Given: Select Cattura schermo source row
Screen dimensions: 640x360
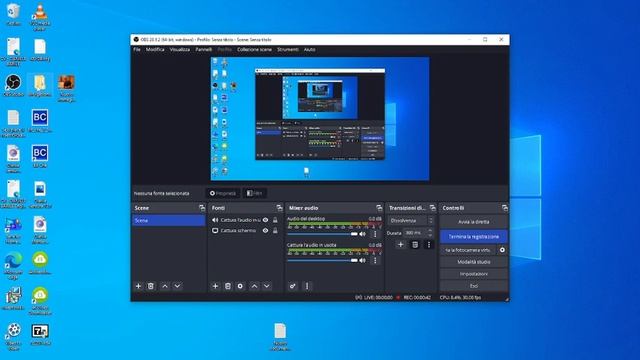Looking at the screenshot, I should pyautogui.click(x=245, y=231).
